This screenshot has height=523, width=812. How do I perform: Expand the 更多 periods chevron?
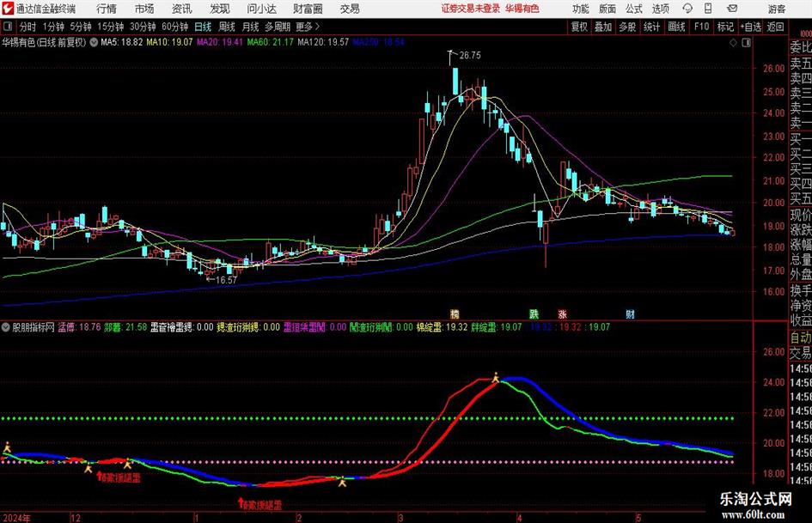[317, 27]
